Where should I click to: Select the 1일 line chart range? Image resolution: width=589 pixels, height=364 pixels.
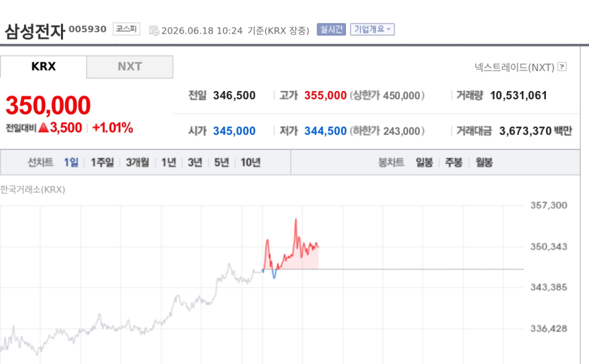(x=71, y=162)
